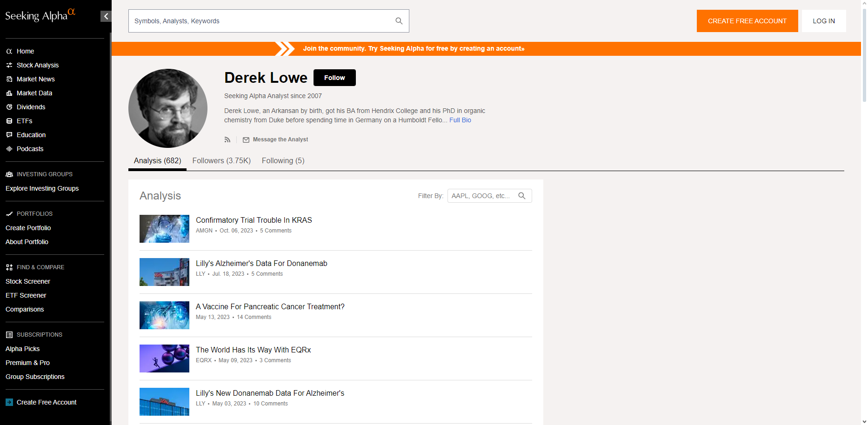
Task: Click the KRAS article thumbnail image
Action: [164, 229]
